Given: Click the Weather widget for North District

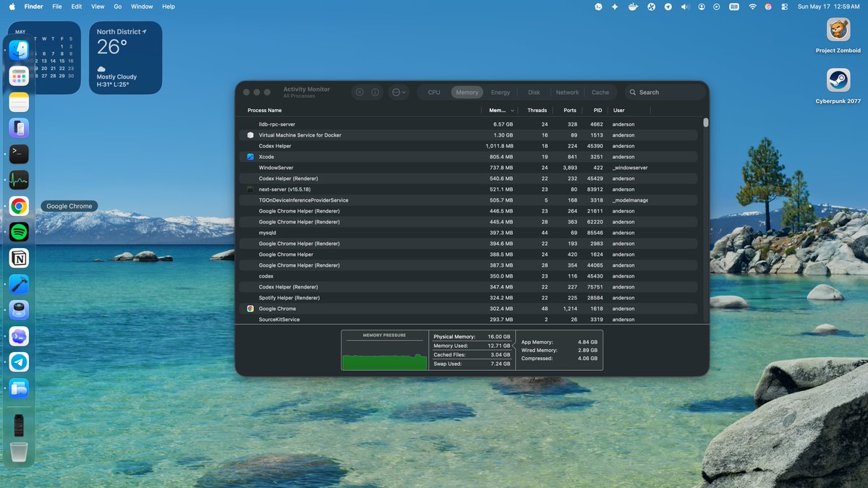Looking at the screenshot, I should pyautogui.click(x=125, y=58).
